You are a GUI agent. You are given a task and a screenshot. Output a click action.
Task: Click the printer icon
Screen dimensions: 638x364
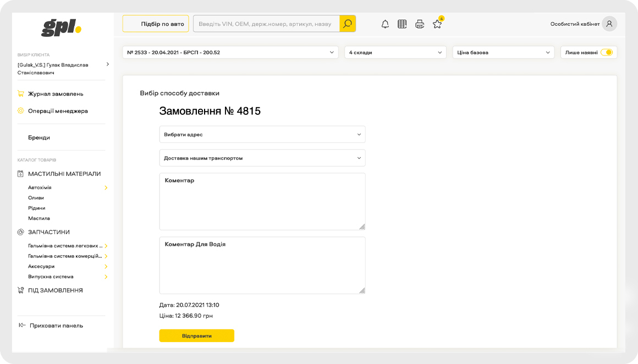(x=420, y=24)
